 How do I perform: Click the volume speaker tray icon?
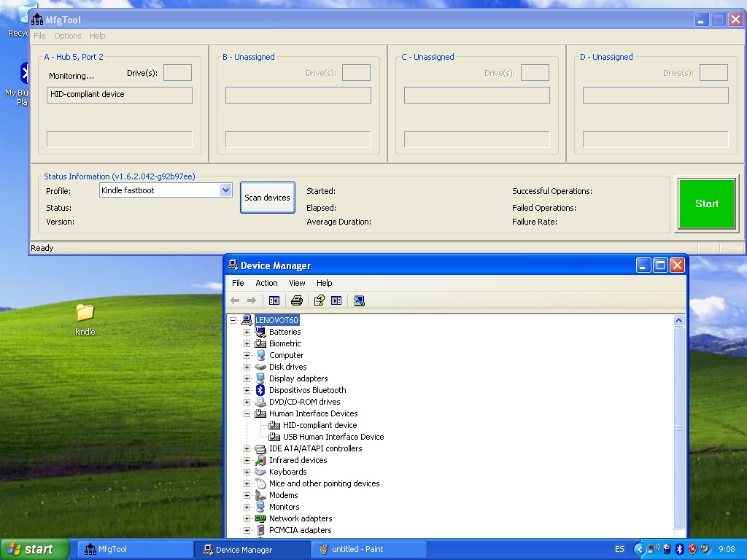(x=705, y=549)
